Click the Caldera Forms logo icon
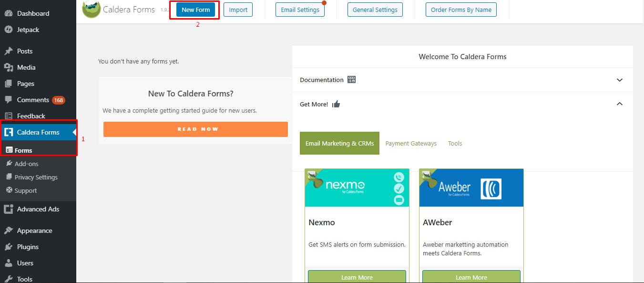The width and height of the screenshot is (644, 283). tap(91, 9)
